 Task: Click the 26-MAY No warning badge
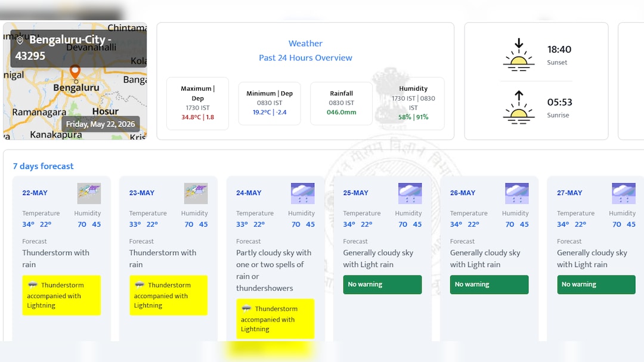tap(489, 284)
